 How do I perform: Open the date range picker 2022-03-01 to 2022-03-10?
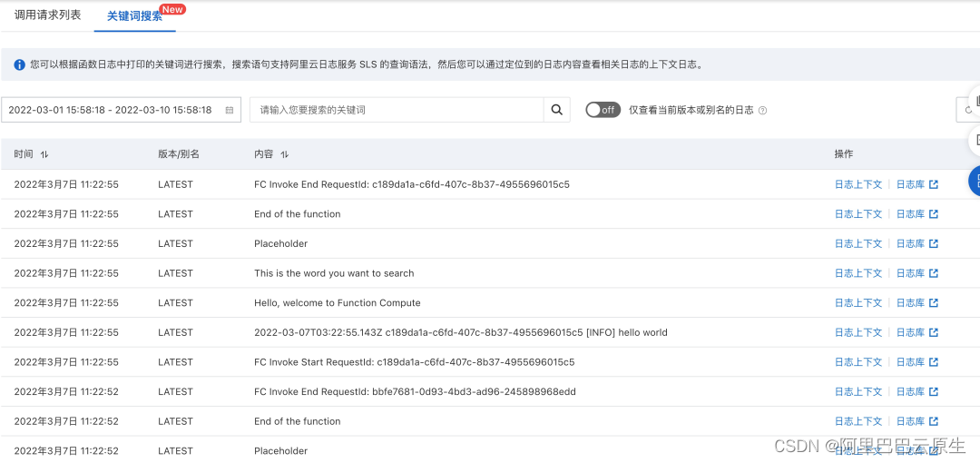pos(122,110)
